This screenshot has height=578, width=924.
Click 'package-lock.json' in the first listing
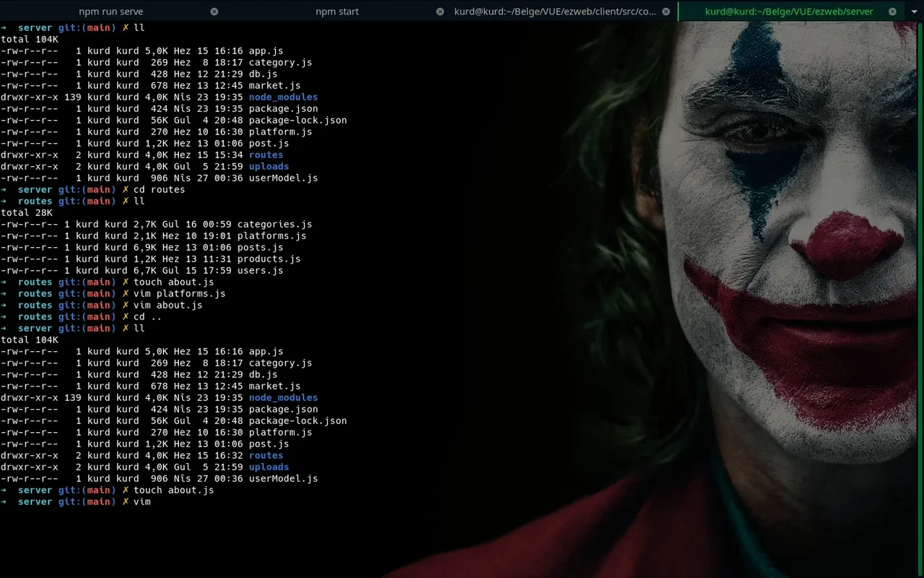click(x=297, y=120)
